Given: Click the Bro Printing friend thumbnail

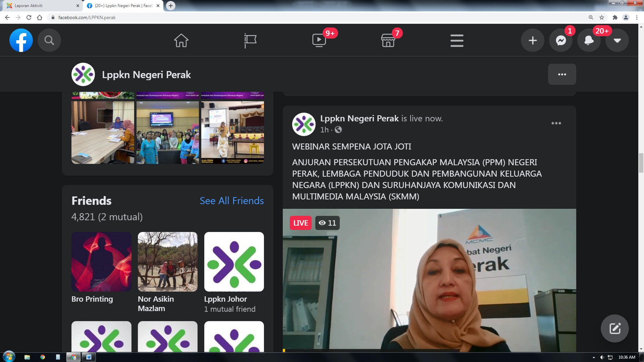Looking at the screenshot, I should tap(101, 262).
